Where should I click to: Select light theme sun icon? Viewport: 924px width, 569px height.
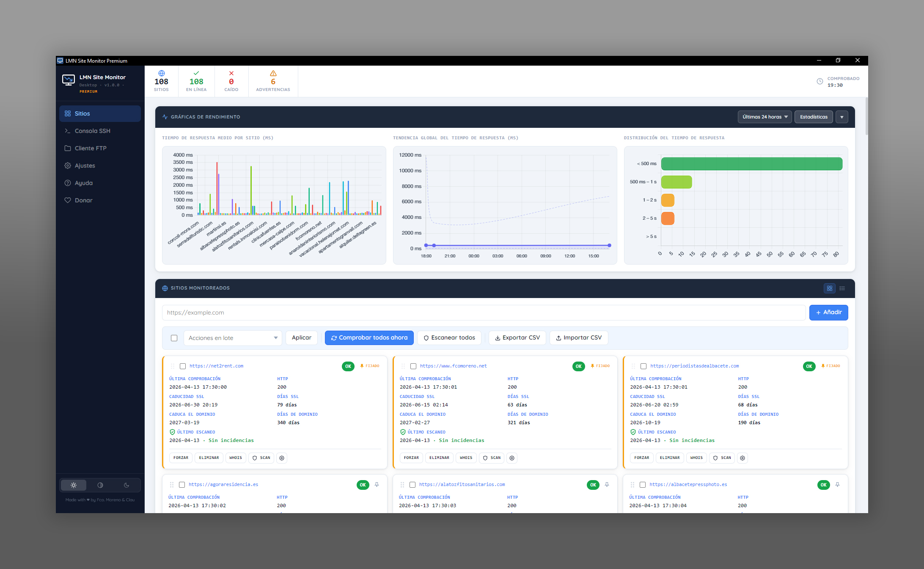pos(74,485)
